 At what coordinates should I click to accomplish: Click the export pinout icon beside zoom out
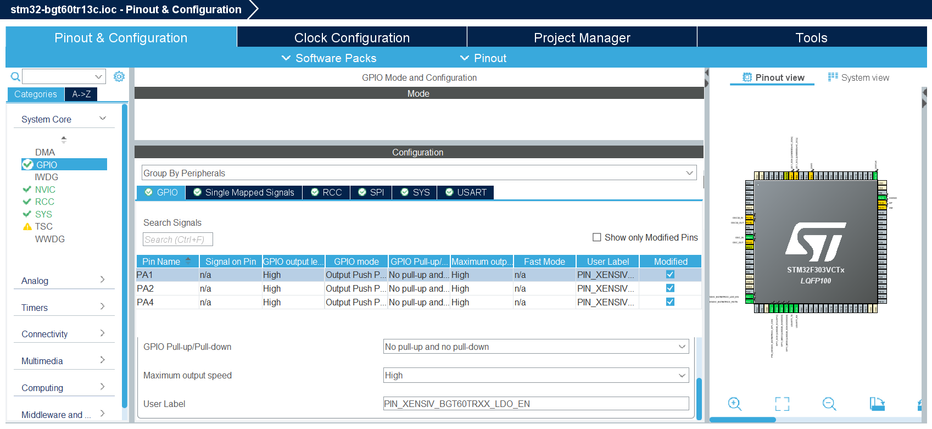click(x=877, y=403)
